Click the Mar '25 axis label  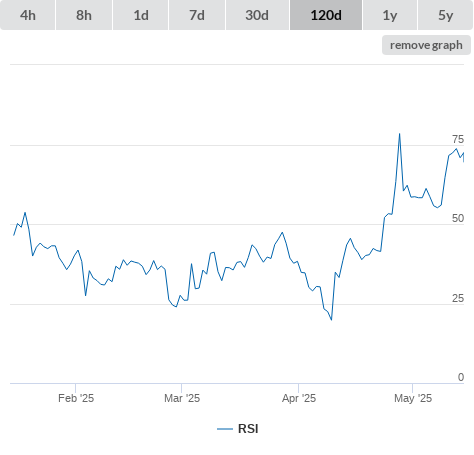(182, 398)
